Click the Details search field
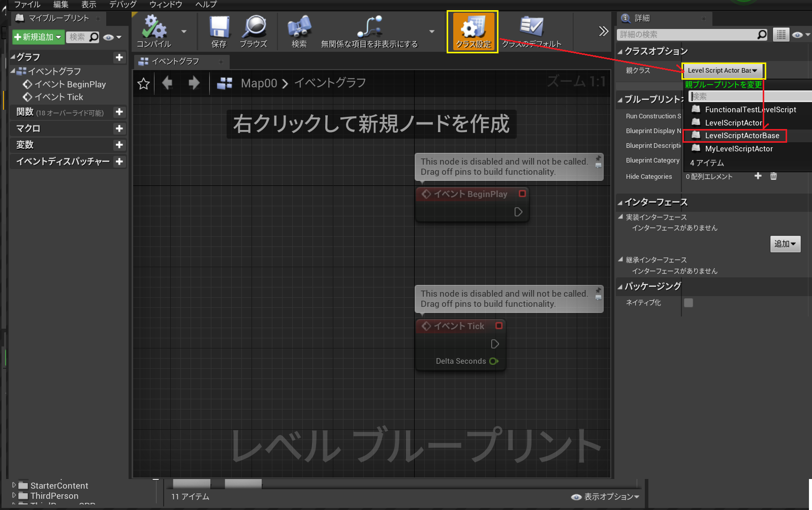 point(686,35)
